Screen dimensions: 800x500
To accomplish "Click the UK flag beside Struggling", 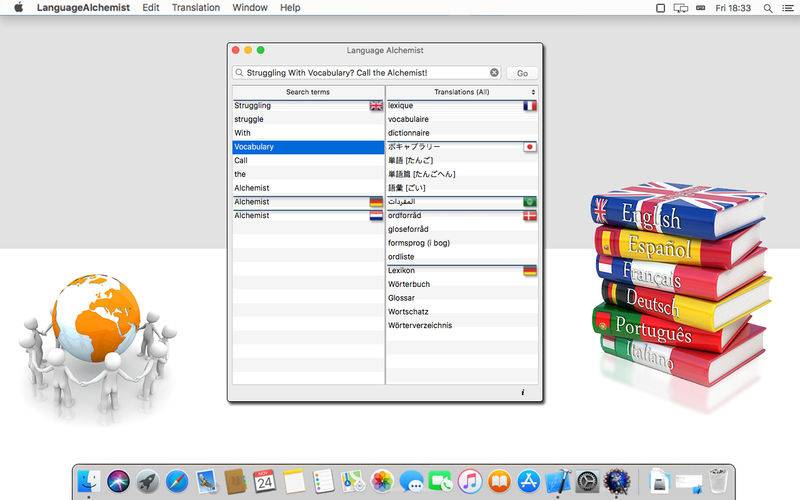I will tap(376, 106).
